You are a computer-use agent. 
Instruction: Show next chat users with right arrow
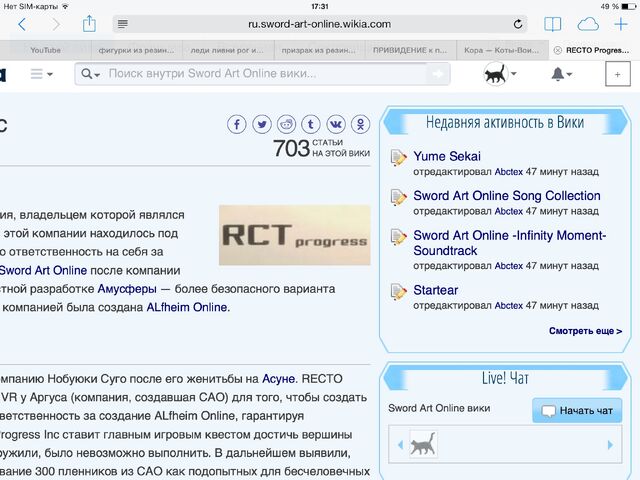coord(611,445)
